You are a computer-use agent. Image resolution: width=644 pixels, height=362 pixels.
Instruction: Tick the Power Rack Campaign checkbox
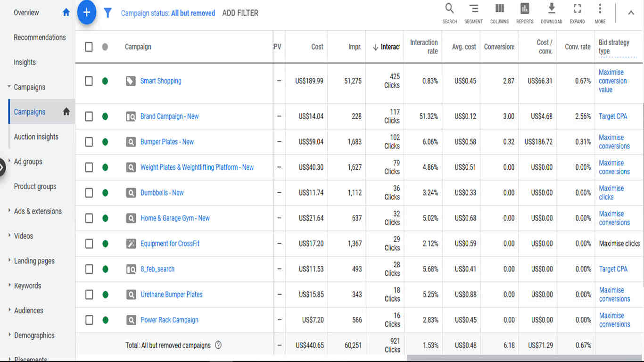coord(89,320)
